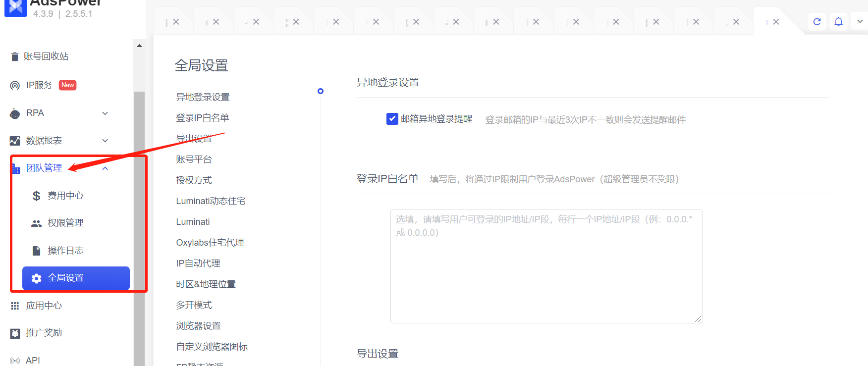Uncheck the 邮箱异地登录提醒 checkbox

tap(392, 119)
